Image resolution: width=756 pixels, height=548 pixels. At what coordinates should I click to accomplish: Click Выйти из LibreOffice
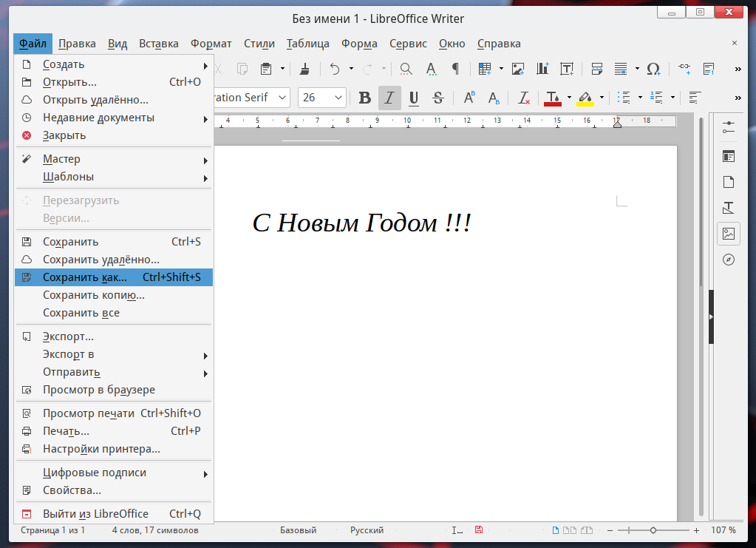pos(95,514)
